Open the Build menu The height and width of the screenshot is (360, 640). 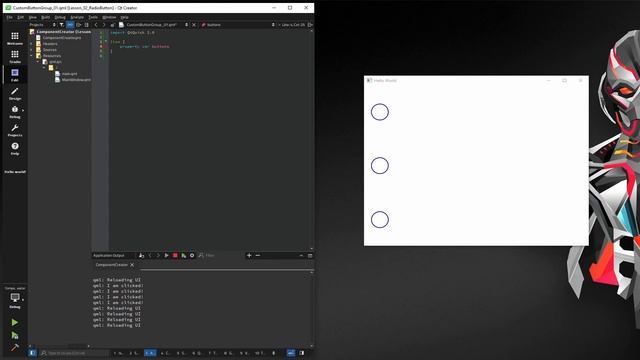[46, 17]
